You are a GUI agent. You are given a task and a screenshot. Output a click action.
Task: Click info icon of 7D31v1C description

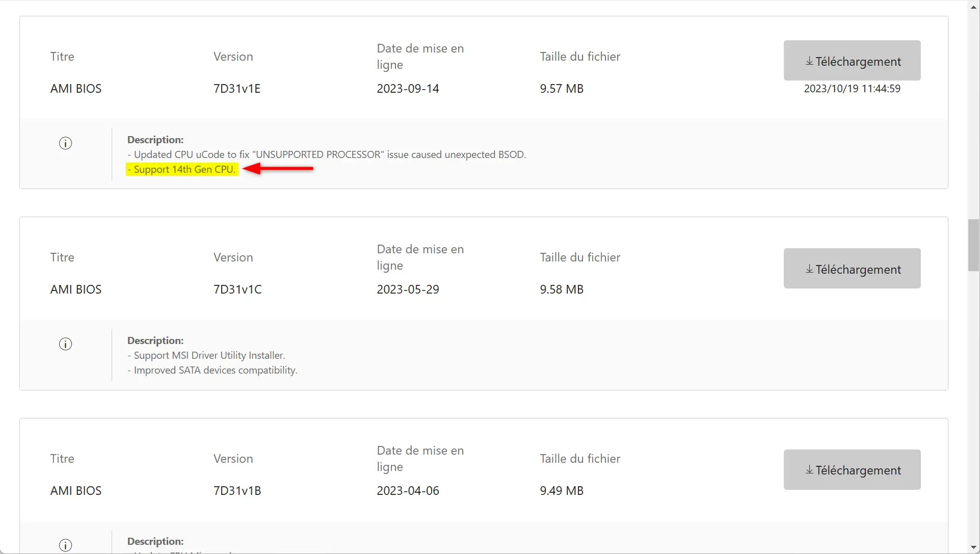coord(66,344)
